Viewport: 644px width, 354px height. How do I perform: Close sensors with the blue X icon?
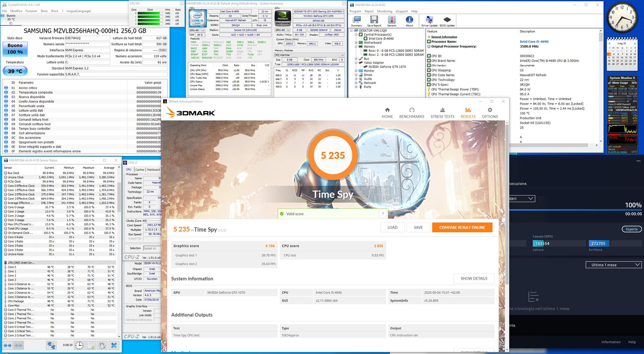[114, 345]
